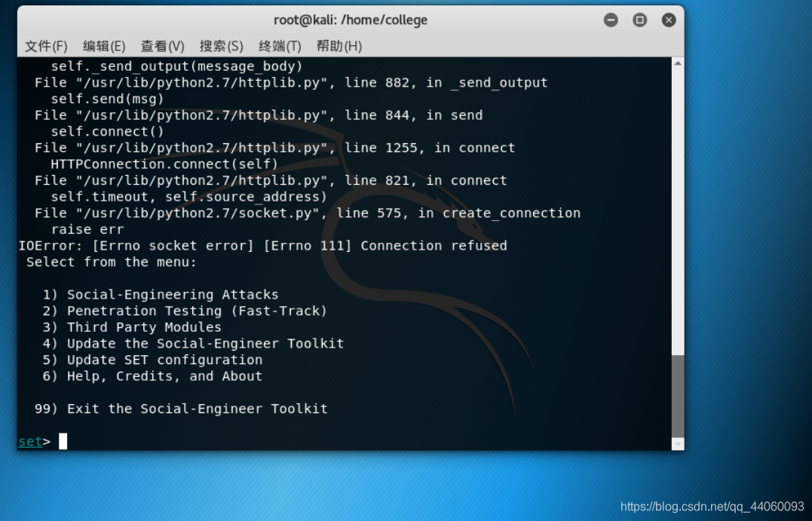Screen dimensions: 812x521
Task: Click the terminal scrollbar thumb
Action: 678,397
